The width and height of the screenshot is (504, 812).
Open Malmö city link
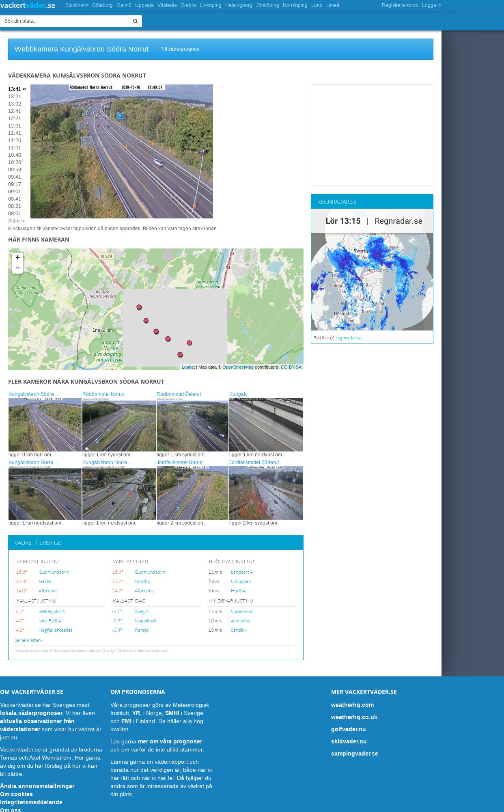pyautogui.click(x=124, y=5)
